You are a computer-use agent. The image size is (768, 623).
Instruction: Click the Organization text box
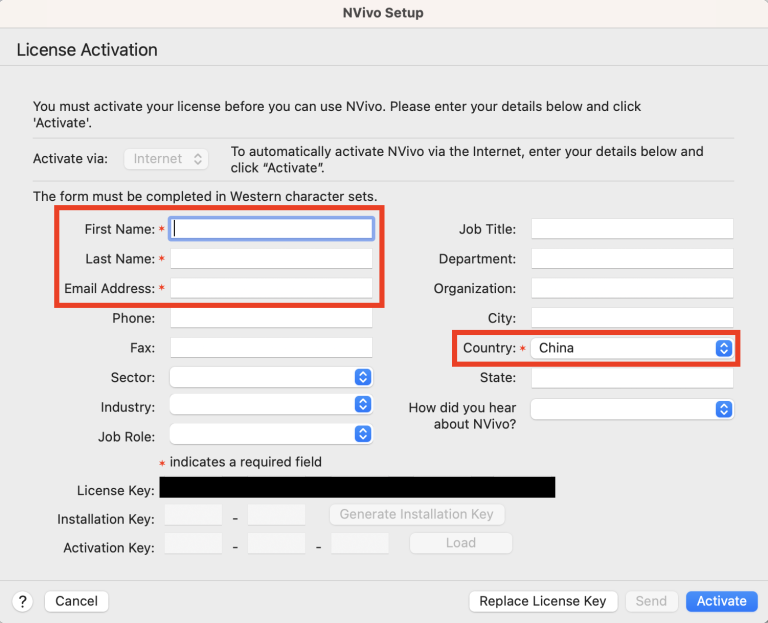(632, 288)
